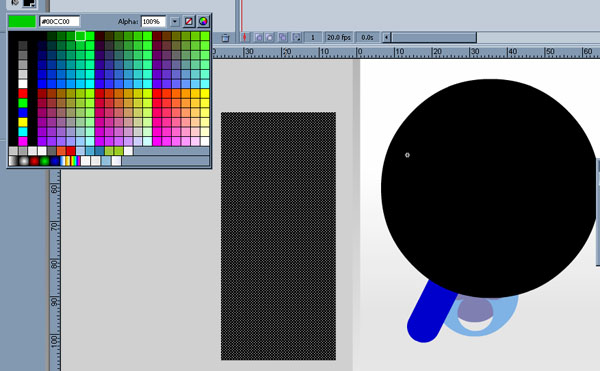The image size is (600, 371).
Task: Toggle Onion Skin Outlines in the timeline
Action: pos(270,37)
